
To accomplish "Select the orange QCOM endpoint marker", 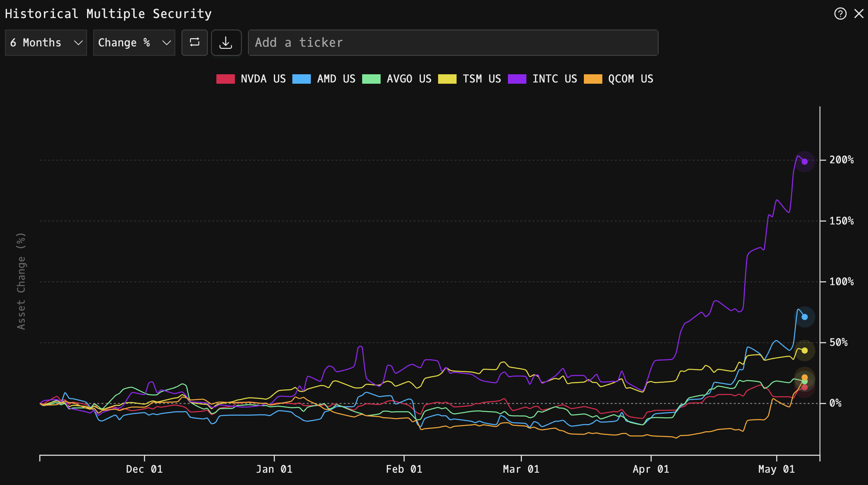I will tap(804, 377).
